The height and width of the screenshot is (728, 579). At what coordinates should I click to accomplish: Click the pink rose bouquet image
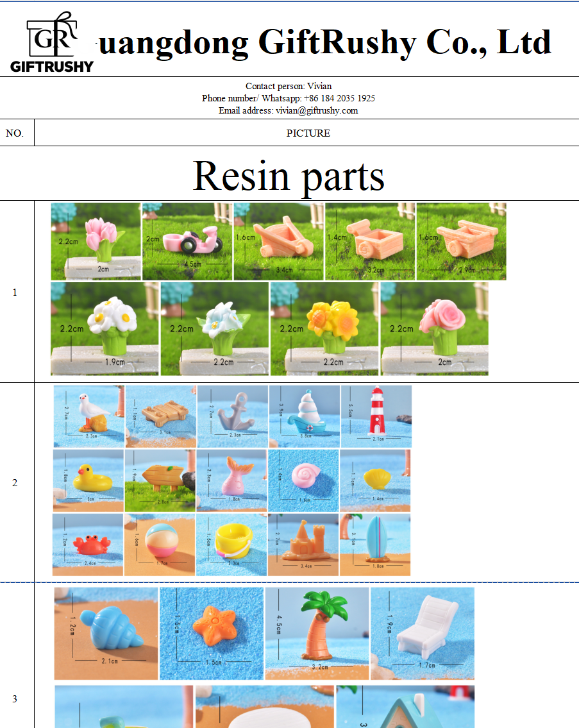pos(435,328)
